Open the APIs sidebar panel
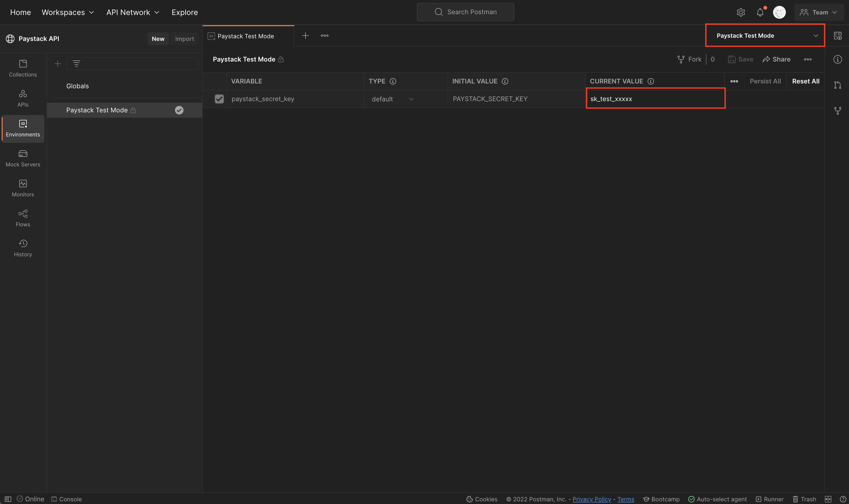Viewport: 849px width, 504px height. click(x=23, y=98)
